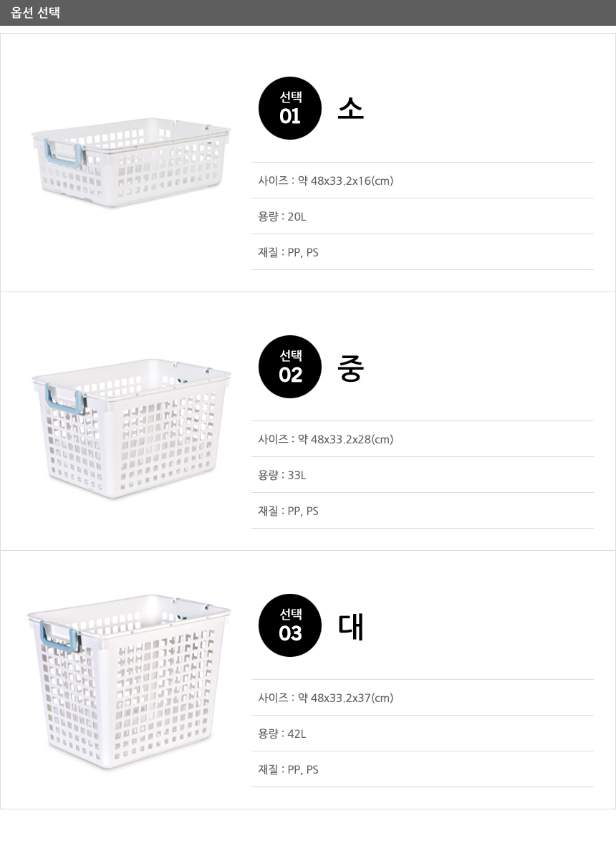Click the 선택 03 black circle badge
The height and width of the screenshot is (851, 616).
290,625
